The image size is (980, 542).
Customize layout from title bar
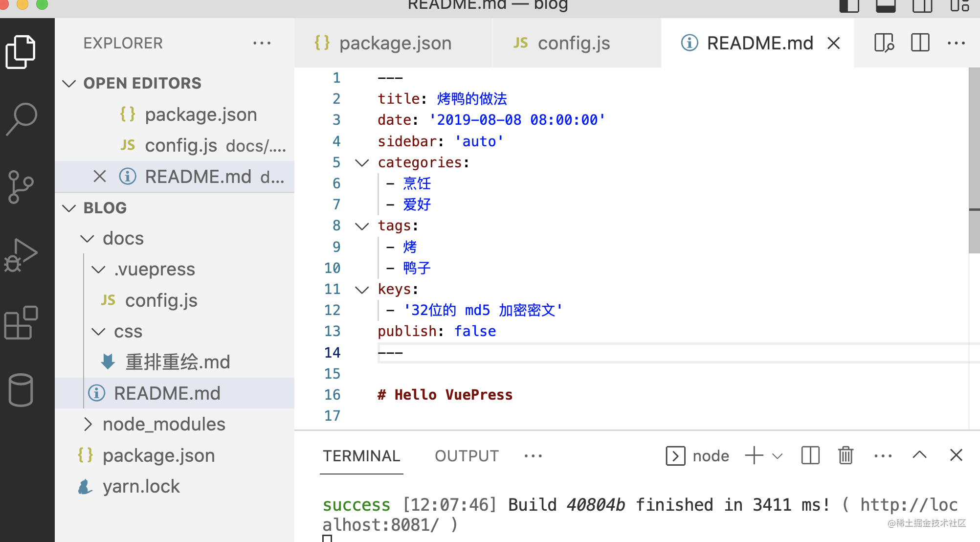(959, 5)
